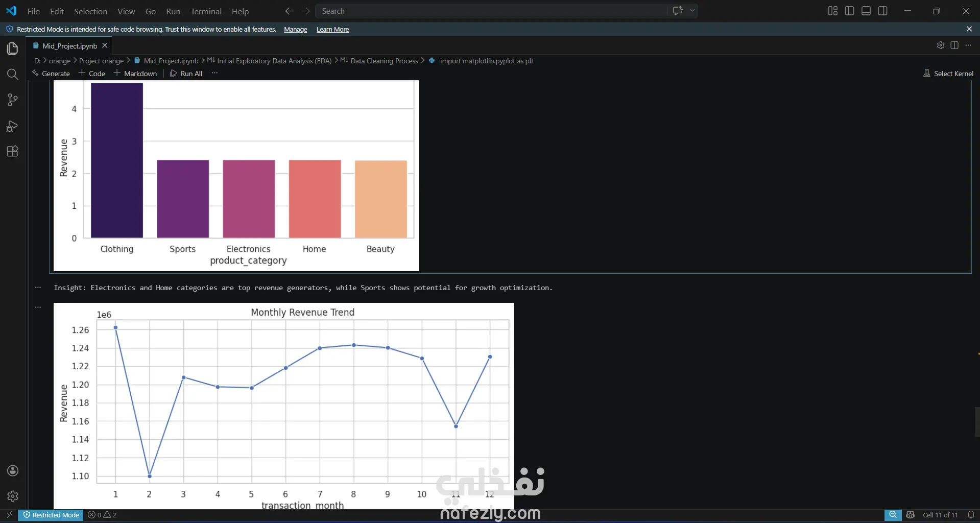
Task: Open the Run menu
Action: pos(173,11)
